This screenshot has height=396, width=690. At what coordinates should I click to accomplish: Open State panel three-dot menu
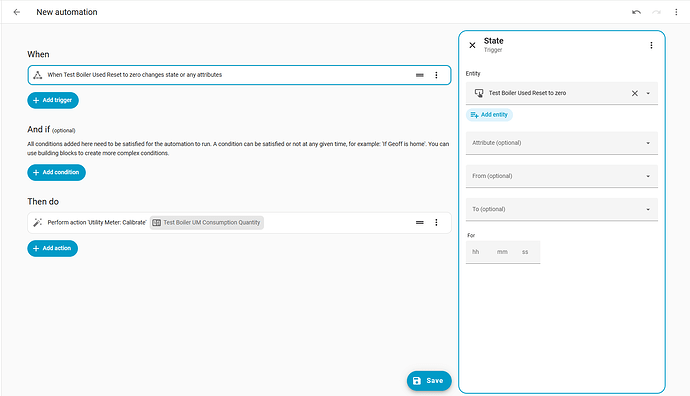[x=651, y=45]
